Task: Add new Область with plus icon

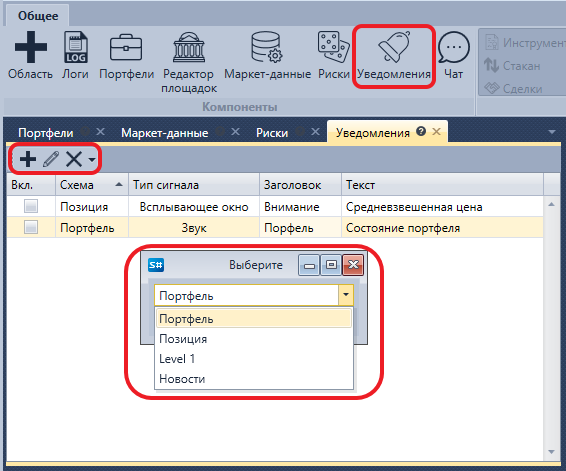Action: tap(31, 55)
